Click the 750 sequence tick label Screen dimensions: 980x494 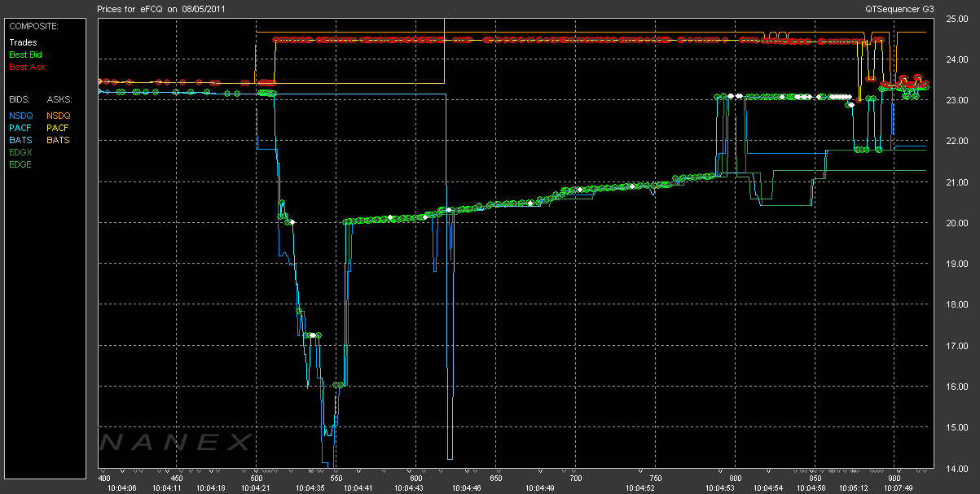point(655,479)
